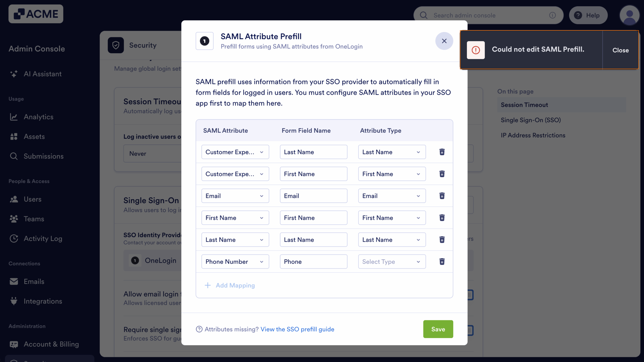Save the SAML attribute mappings
Screen dimensions: 644x362
pyautogui.click(x=438, y=329)
